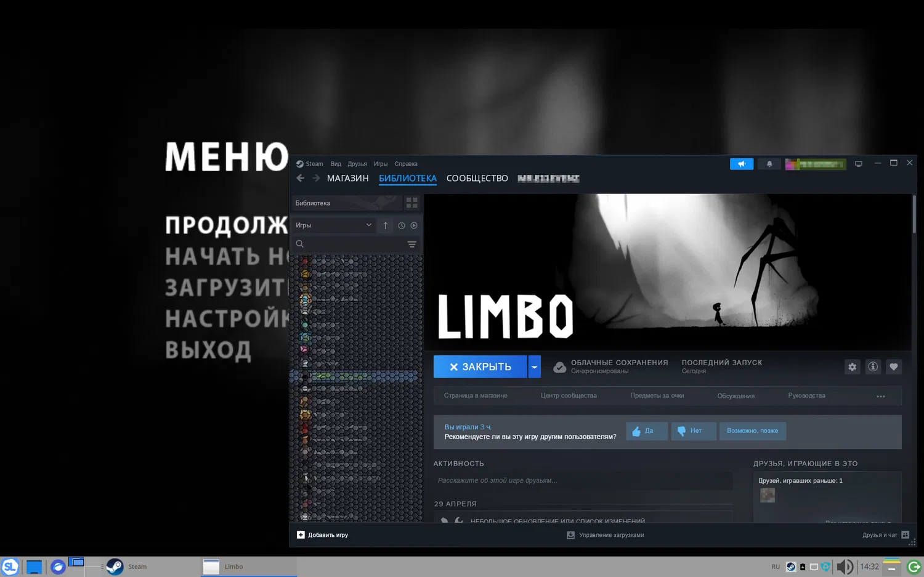Click the LIMBO hero banner image
The height and width of the screenshot is (577, 924).
pos(668,272)
